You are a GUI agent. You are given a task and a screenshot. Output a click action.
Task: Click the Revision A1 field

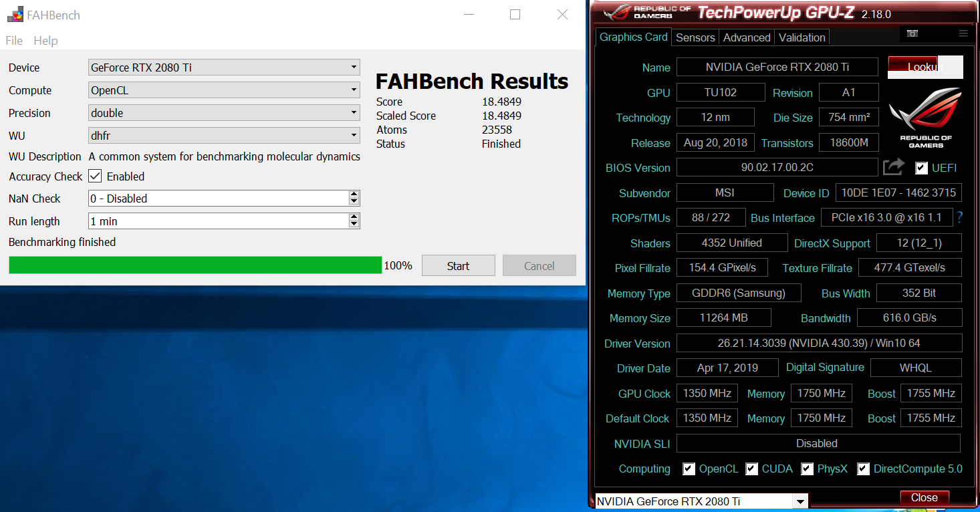coord(849,92)
